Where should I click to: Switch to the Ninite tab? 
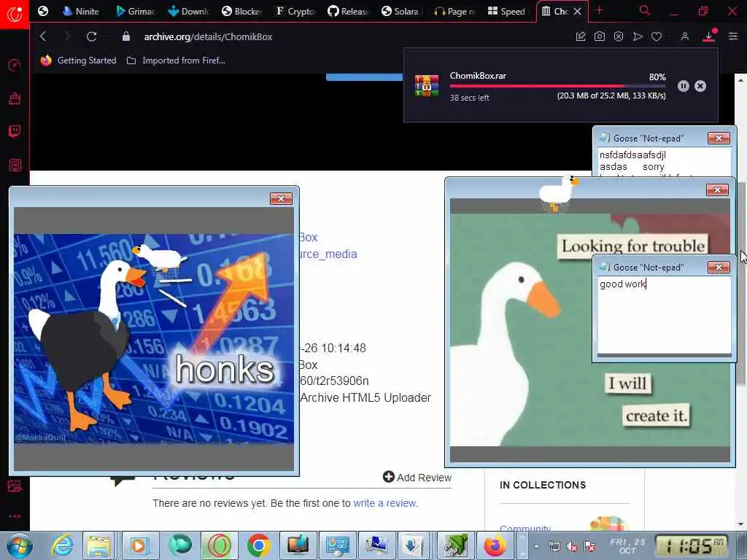point(81,11)
